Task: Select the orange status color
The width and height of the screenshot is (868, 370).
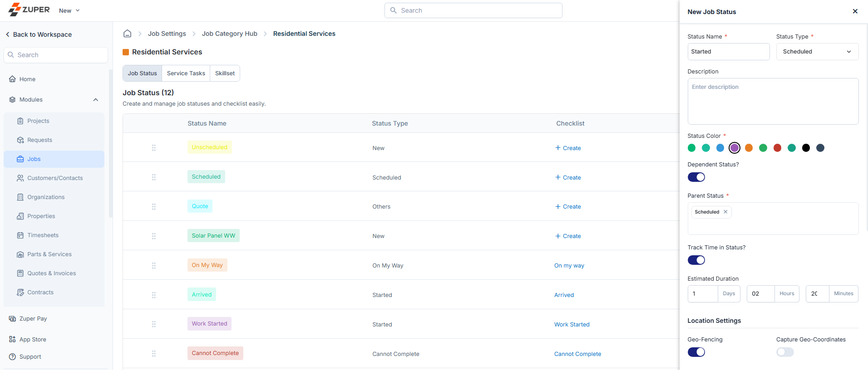Action: click(x=749, y=148)
